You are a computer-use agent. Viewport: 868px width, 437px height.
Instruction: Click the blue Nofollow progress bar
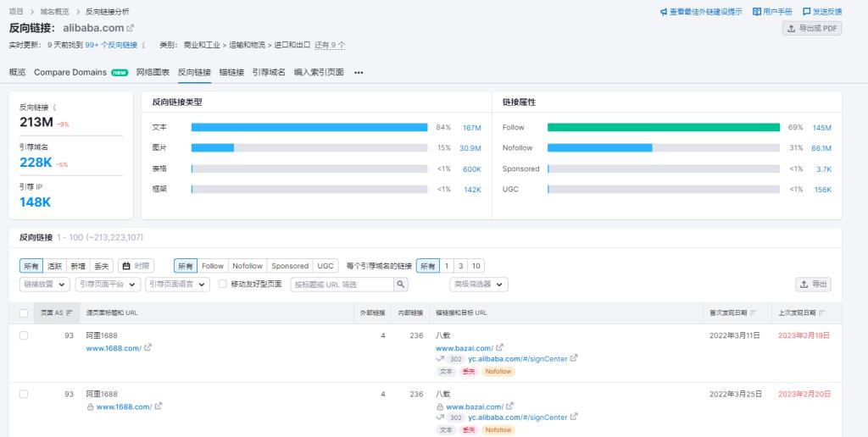point(599,147)
